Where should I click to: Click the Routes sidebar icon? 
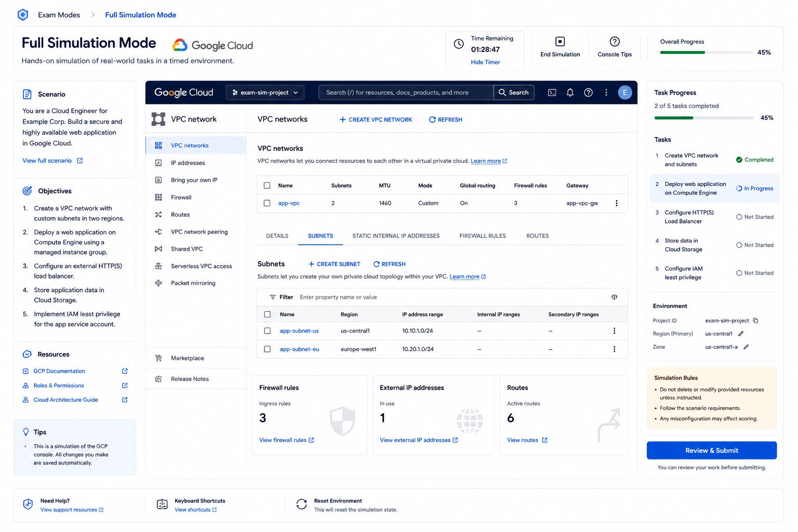tap(158, 215)
